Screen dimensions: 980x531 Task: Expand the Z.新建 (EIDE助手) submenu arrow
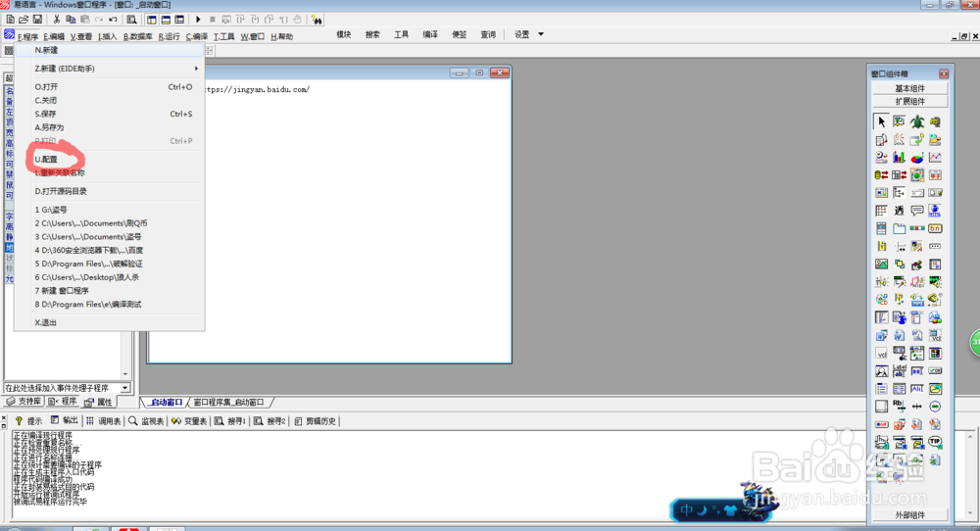[x=196, y=69]
